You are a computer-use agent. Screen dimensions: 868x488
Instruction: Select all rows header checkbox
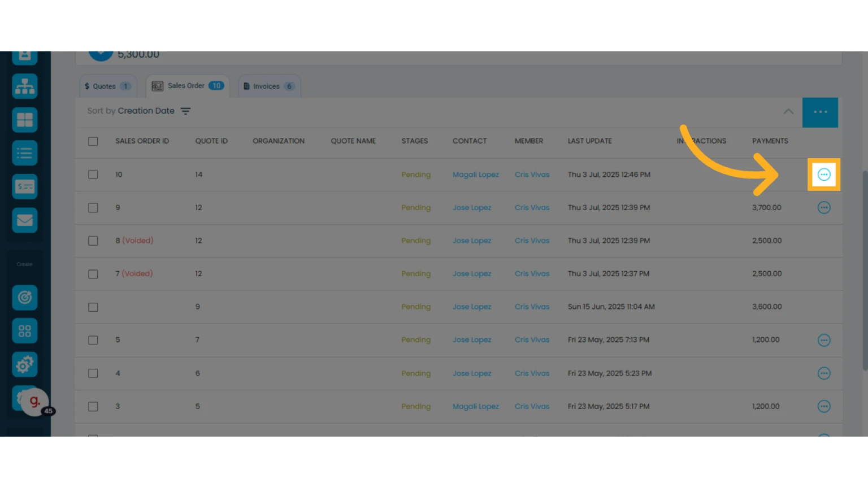(93, 141)
